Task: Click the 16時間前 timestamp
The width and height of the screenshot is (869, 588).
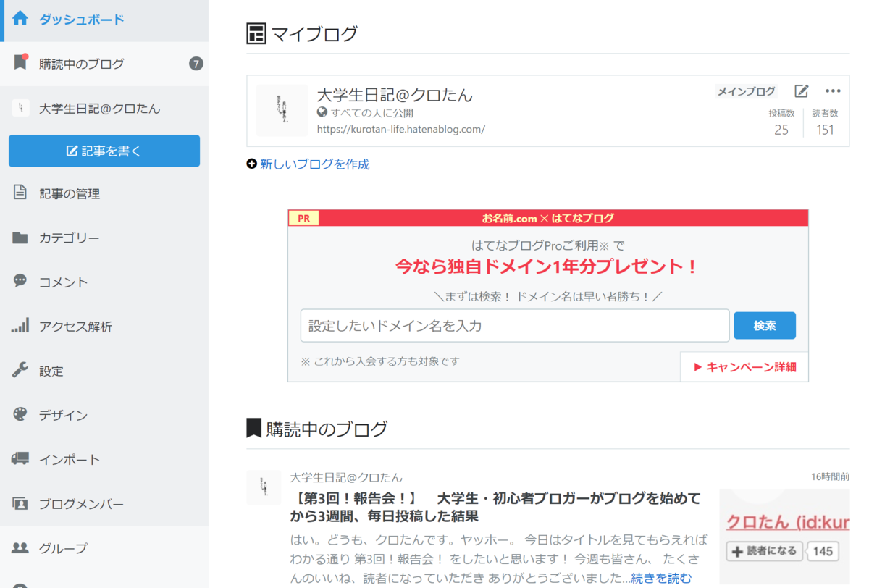Action: [831, 476]
